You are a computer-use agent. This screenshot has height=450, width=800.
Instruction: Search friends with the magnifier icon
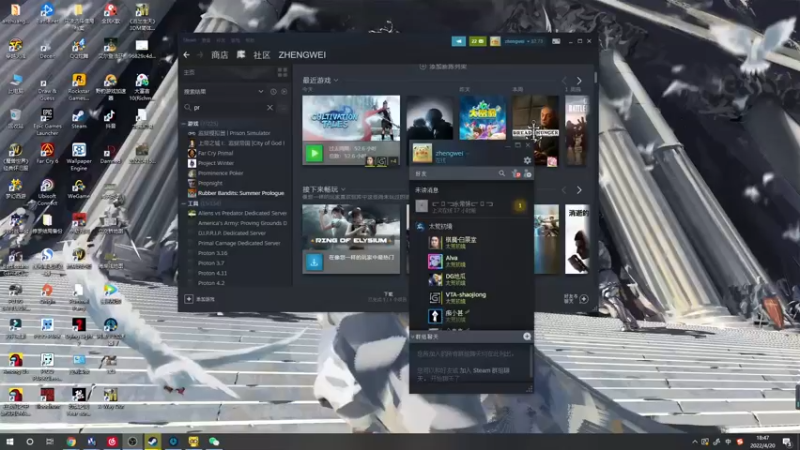(x=502, y=174)
